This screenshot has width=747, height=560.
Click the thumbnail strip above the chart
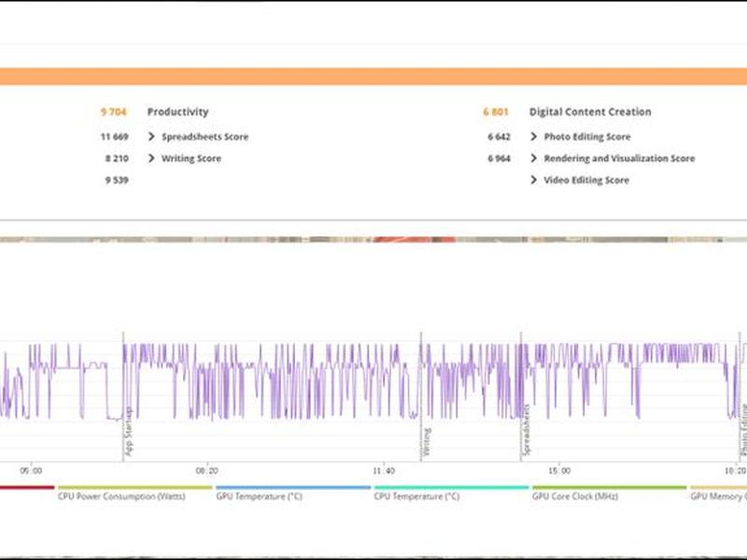373,240
